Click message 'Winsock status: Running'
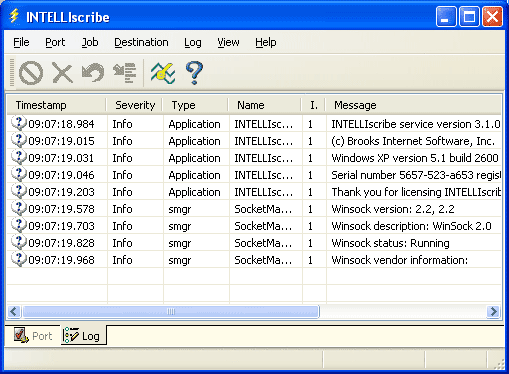Image resolution: width=509 pixels, height=374 pixels. [x=390, y=243]
